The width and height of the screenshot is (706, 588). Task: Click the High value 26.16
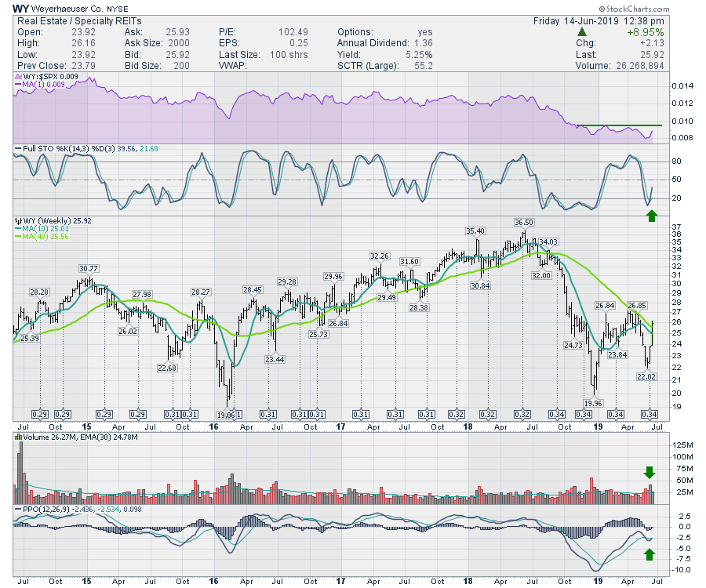83,43
